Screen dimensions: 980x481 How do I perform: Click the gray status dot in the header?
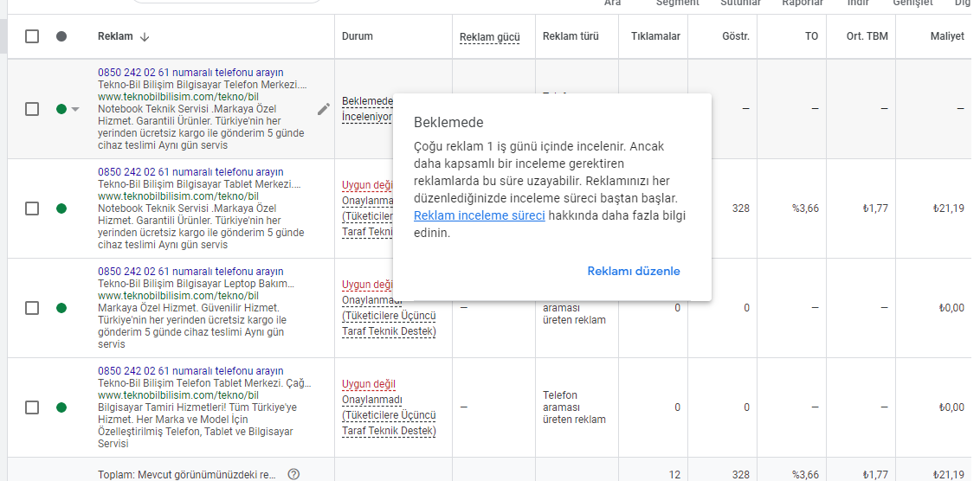[61, 36]
